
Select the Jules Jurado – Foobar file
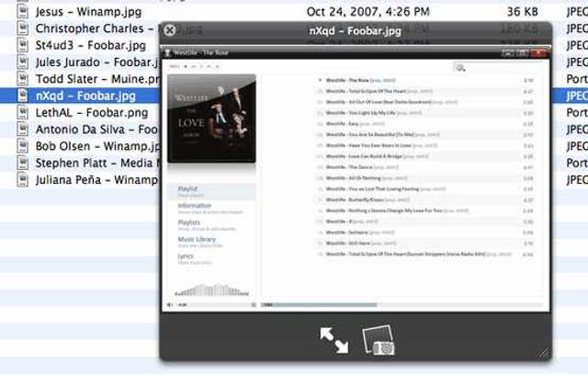click(97, 62)
